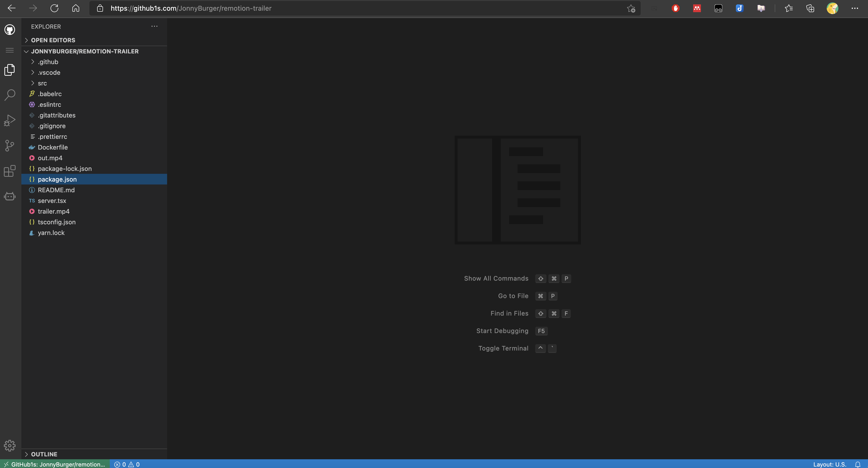Click Toggle Terminal hint text
868x468 pixels.
pos(503,349)
